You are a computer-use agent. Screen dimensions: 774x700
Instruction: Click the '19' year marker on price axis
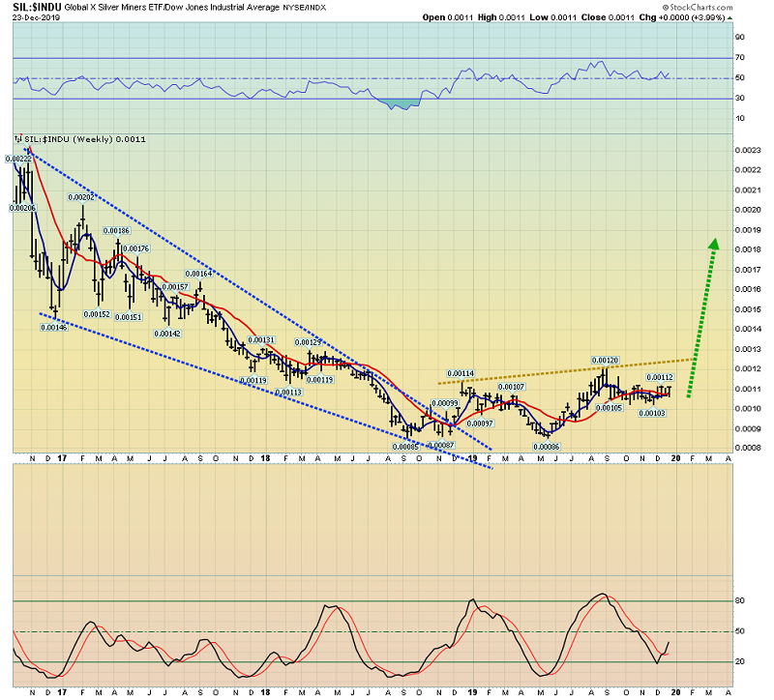(x=474, y=461)
